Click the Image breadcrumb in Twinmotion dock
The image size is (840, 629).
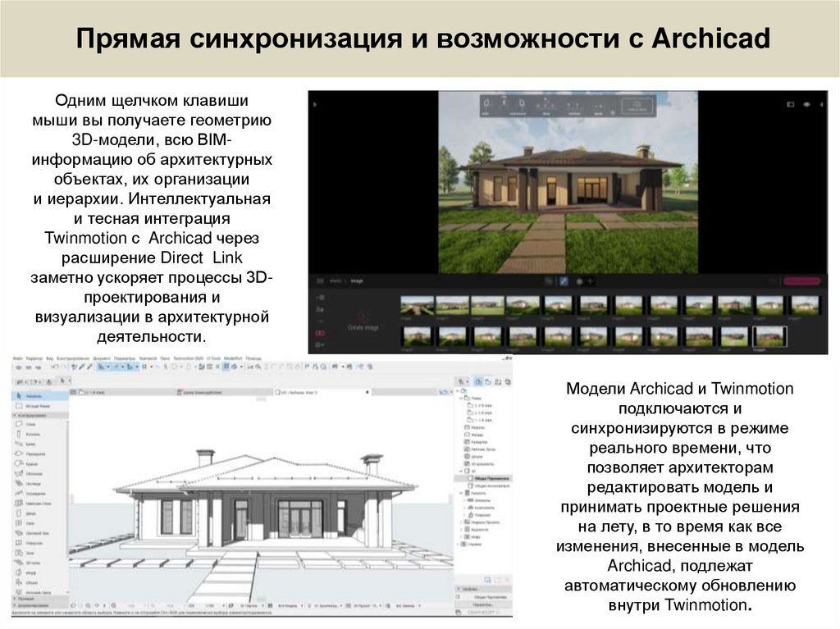[x=357, y=281]
